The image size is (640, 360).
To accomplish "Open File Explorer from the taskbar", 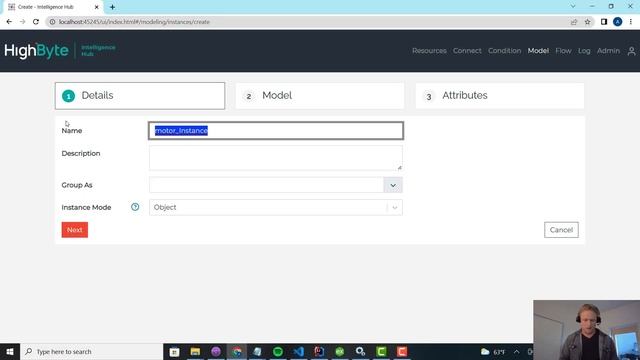I will (195, 351).
